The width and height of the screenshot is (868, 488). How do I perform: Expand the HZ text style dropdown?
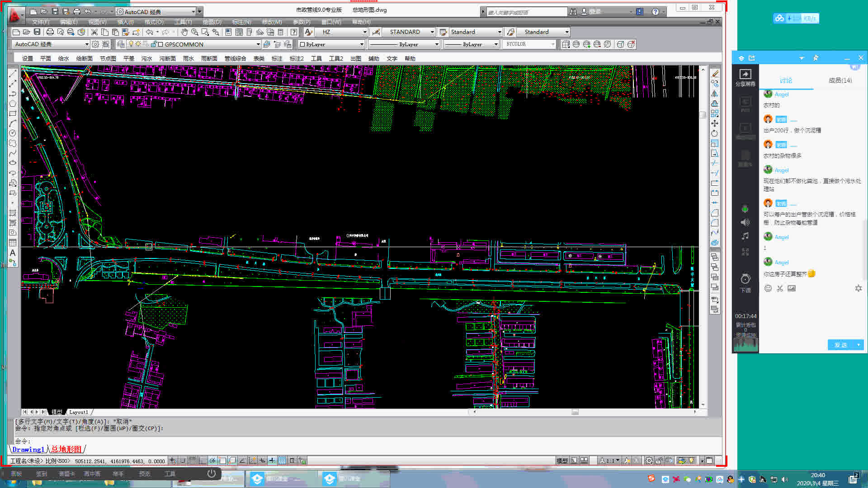point(364,32)
